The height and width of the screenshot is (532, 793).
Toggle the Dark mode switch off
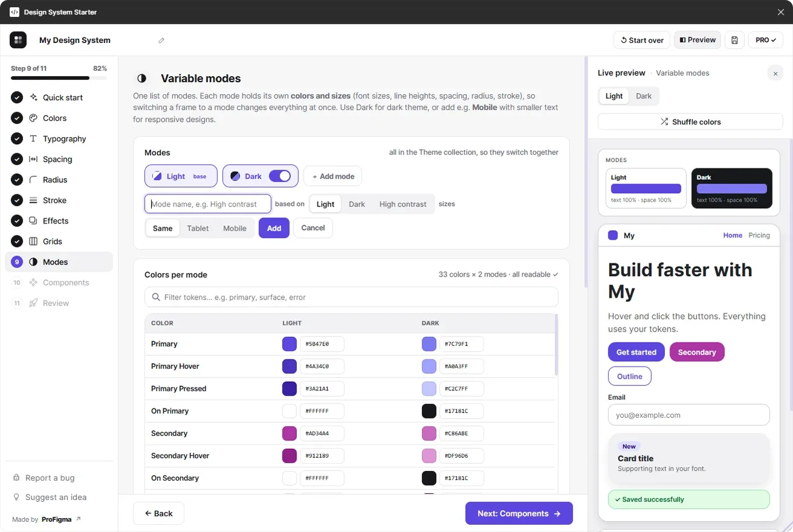pos(280,176)
